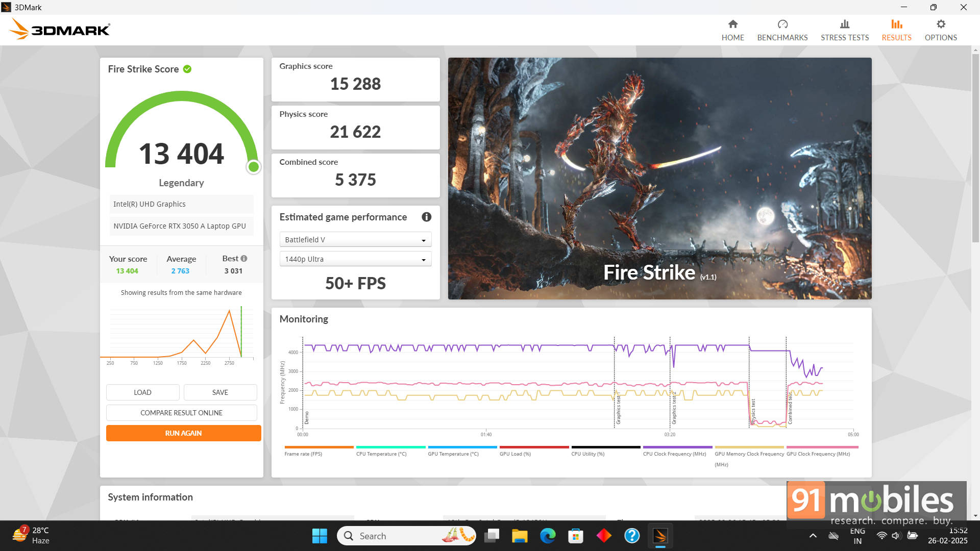
Task: Click Intel(R) UHD Graphics entry
Action: pyautogui.click(x=181, y=204)
